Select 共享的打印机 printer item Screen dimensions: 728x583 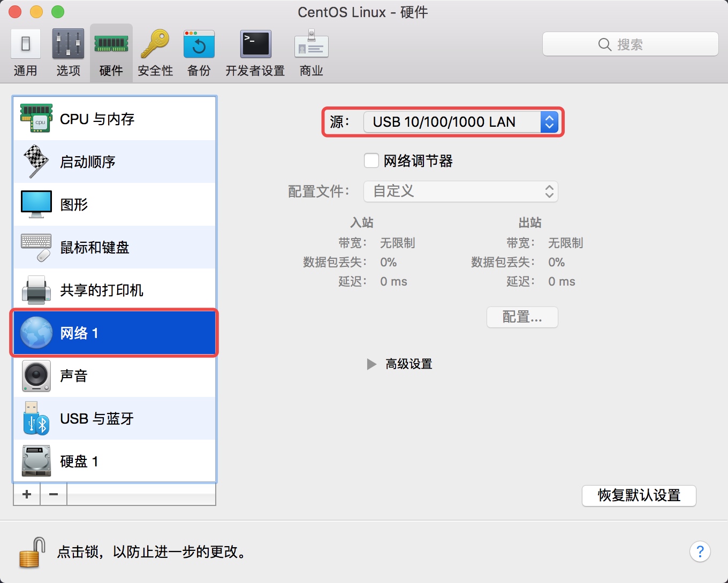pyautogui.click(x=115, y=290)
